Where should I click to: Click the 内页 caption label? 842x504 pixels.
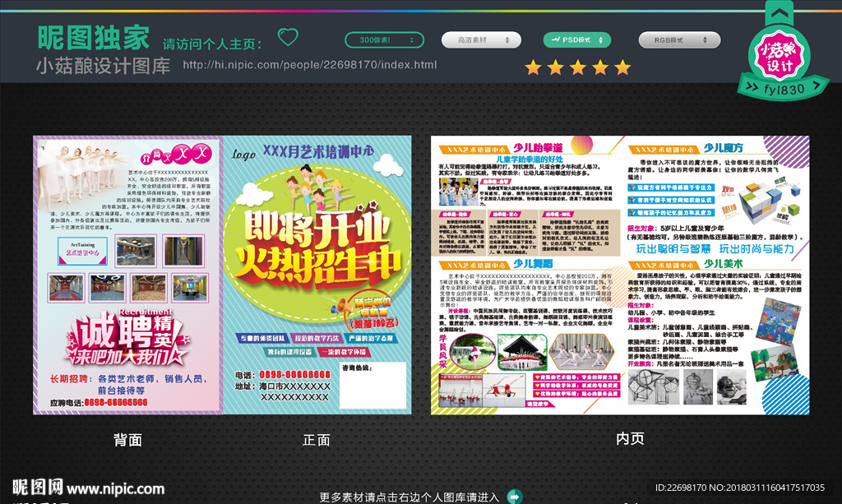[x=630, y=438]
